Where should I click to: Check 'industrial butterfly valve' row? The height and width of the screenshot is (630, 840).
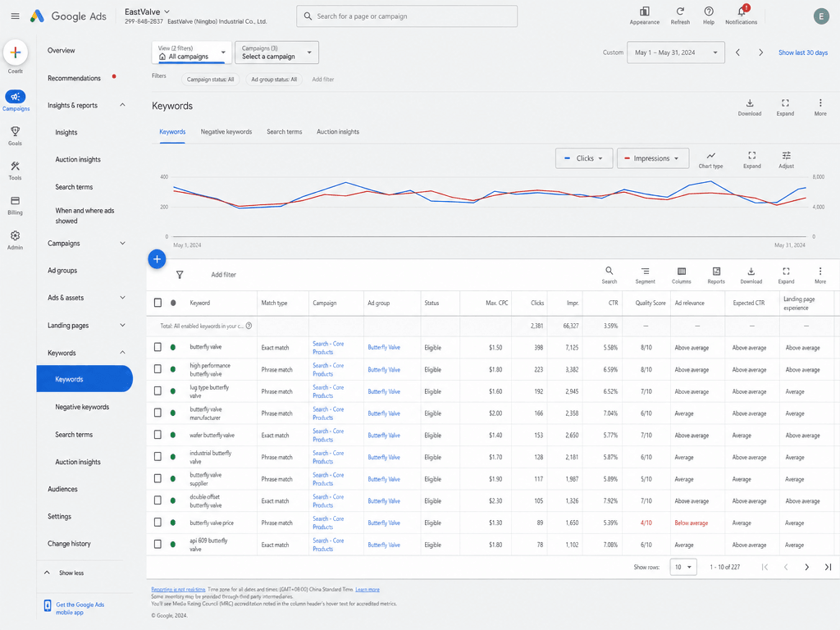157,457
